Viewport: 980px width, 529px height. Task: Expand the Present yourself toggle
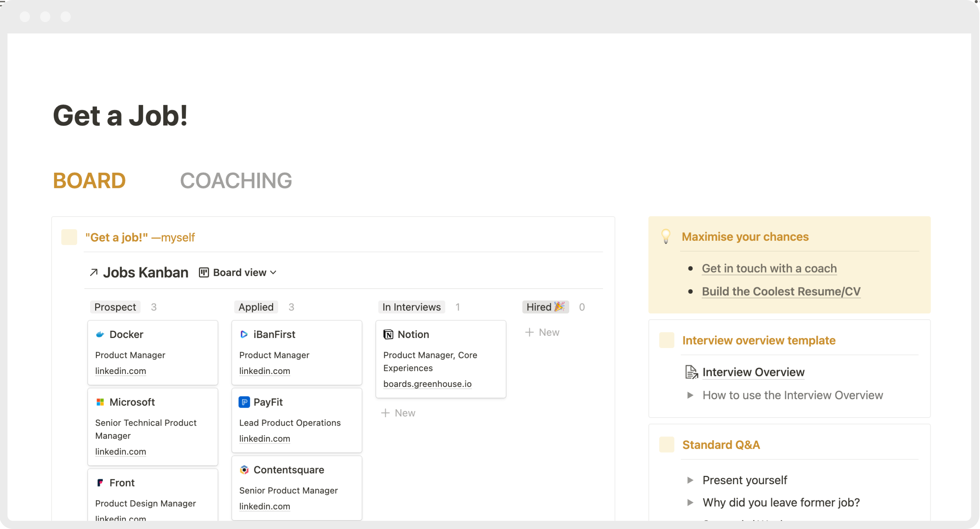click(x=690, y=480)
